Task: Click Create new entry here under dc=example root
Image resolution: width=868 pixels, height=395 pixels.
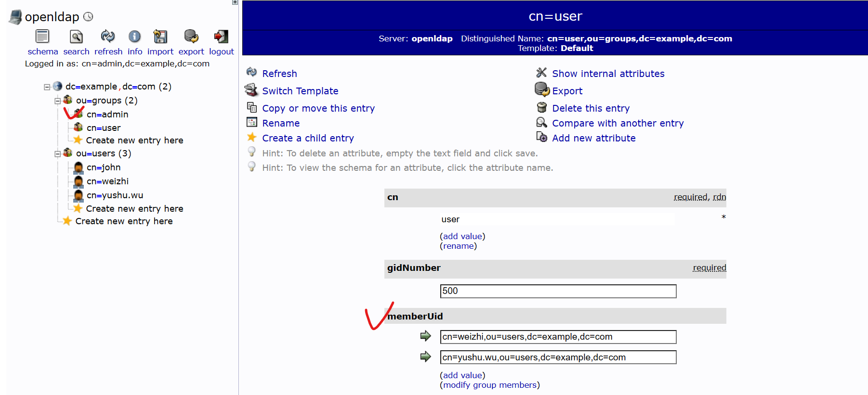Action: point(124,221)
